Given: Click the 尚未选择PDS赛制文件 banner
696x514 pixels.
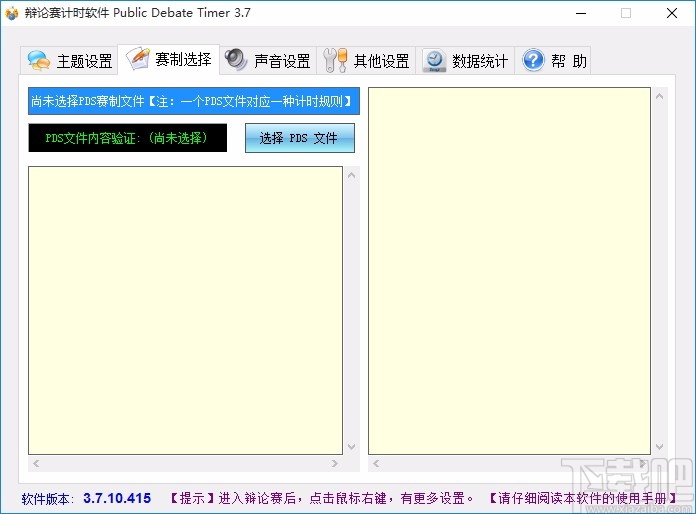Looking at the screenshot, I should click(x=194, y=101).
